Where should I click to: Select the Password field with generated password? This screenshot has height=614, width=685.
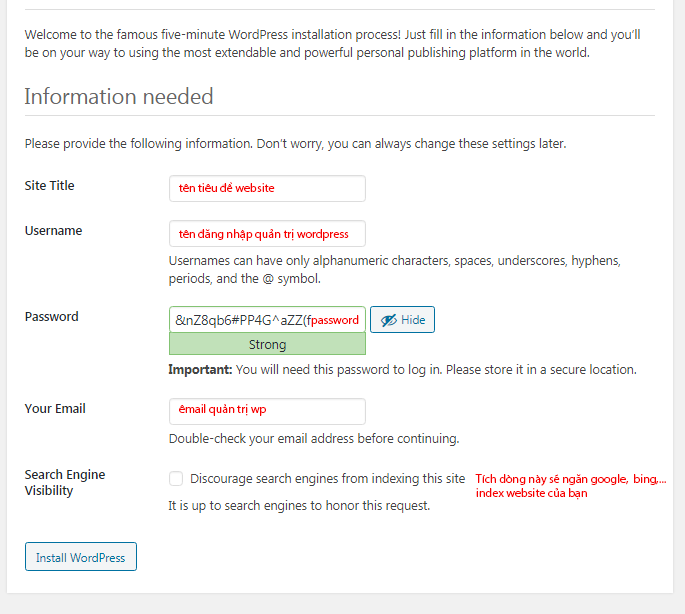point(267,319)
